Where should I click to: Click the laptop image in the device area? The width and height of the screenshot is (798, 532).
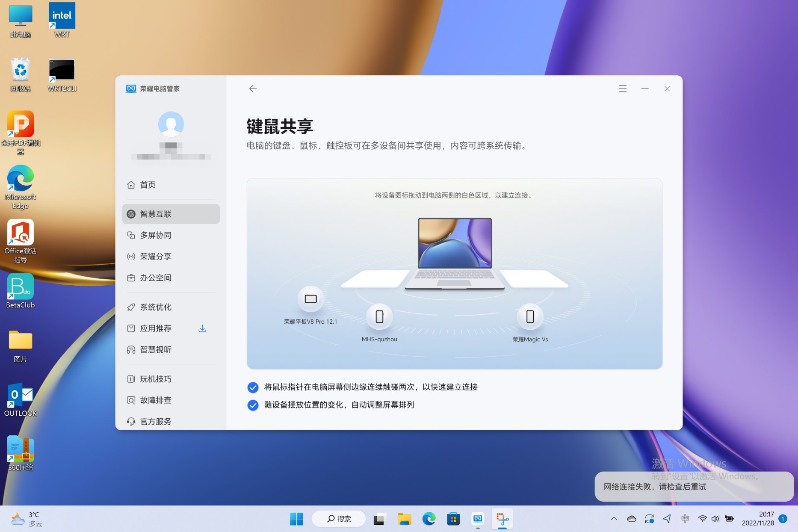(x=455, y=253)
